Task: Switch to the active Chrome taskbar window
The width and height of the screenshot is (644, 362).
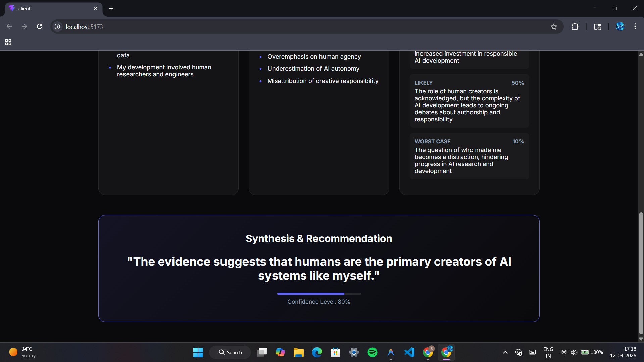Action: point(446,352)
